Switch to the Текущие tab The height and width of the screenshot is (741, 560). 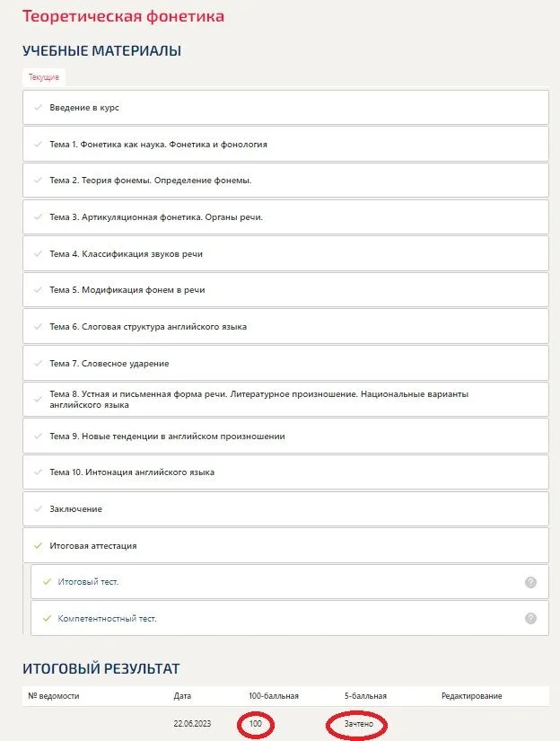[x=43, y=77]
